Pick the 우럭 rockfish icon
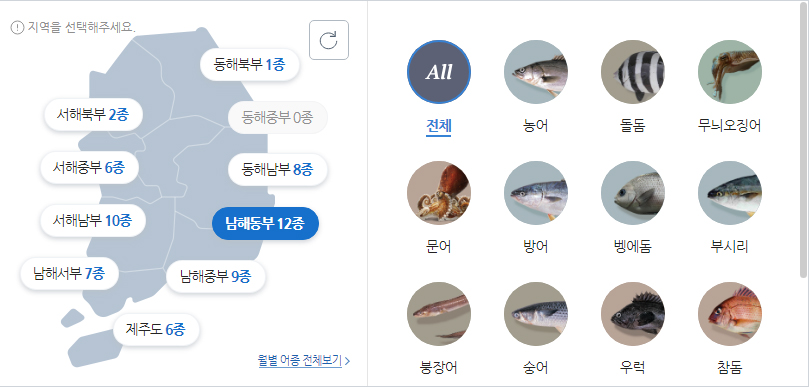This screenshot has width=809, height=387. pyautogui.click(x=633, y=314)
